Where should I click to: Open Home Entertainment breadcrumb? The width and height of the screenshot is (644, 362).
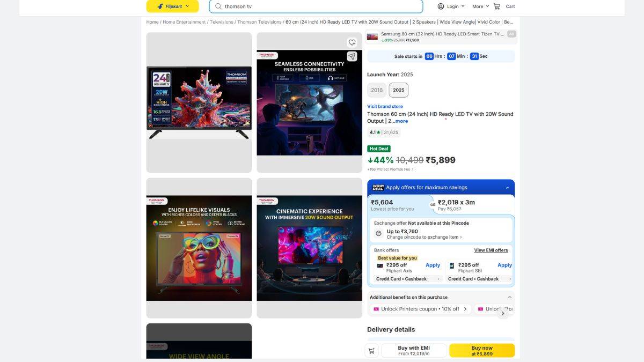click(x=184, y=22)
